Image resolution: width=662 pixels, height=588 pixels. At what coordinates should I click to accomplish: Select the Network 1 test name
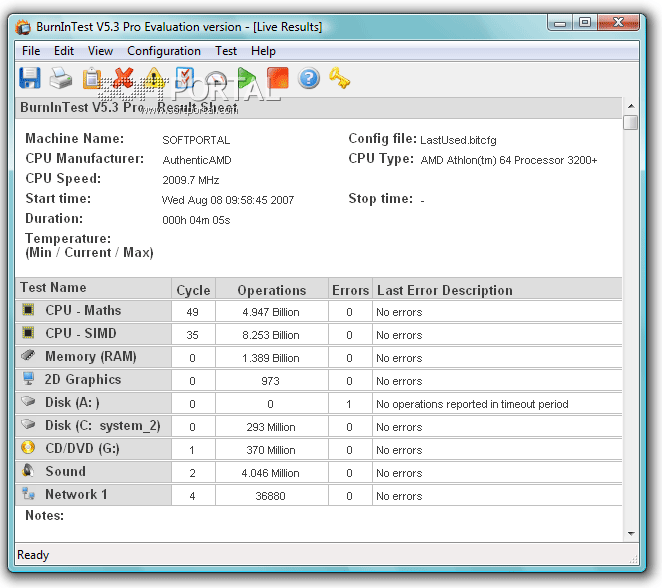coord(76,494)
